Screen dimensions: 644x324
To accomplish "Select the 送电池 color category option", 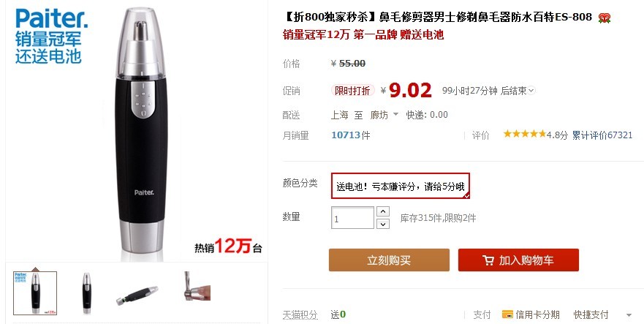I will 401,186.
